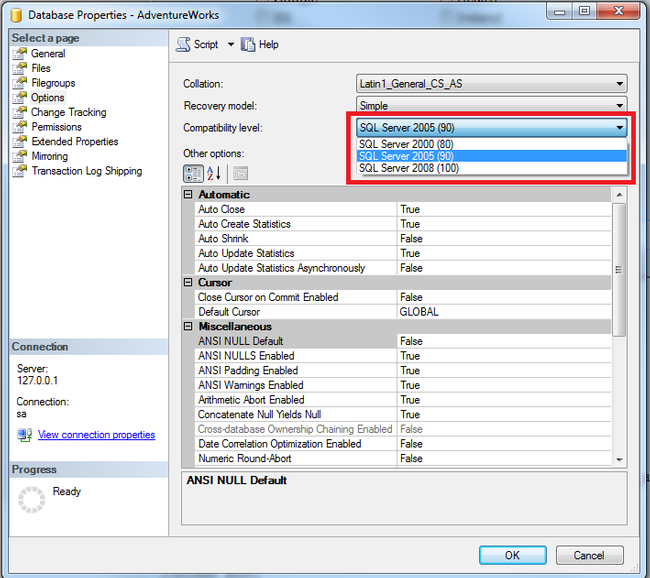Select the ANSI NULL Default row
Viewport: 650px width, 578px height.
coord(403,341)
